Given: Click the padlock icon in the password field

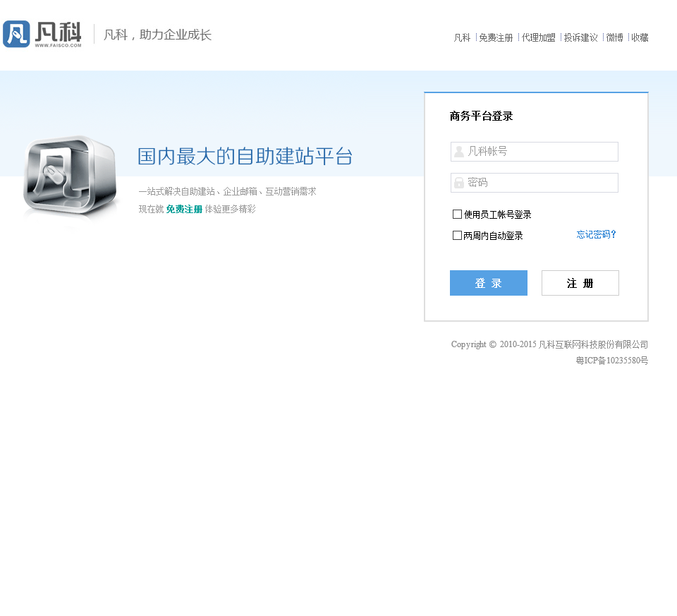Looking at the screenshot, I should pyautogui.click(x=459, y=183).
